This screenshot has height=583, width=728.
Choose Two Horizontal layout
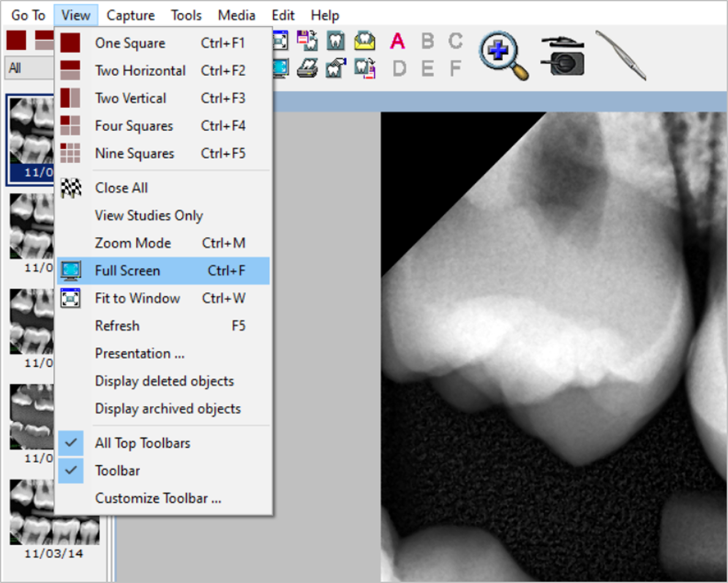163,70
